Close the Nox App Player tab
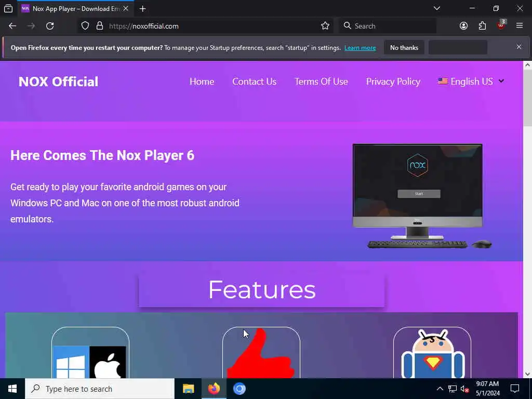 (x=126, y=8)
